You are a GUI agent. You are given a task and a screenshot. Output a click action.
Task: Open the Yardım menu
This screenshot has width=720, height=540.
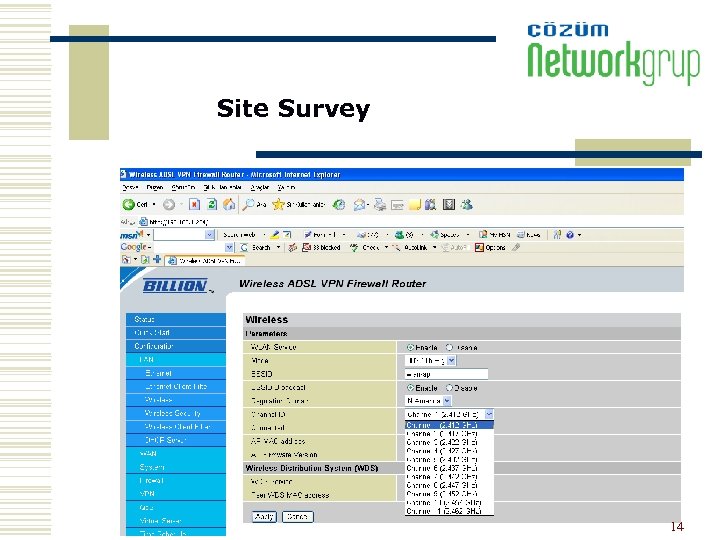(x=286, y=187)
